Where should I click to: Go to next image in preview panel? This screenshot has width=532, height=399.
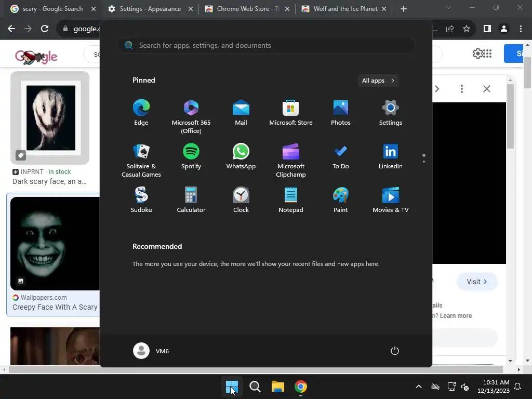(437, 89)
